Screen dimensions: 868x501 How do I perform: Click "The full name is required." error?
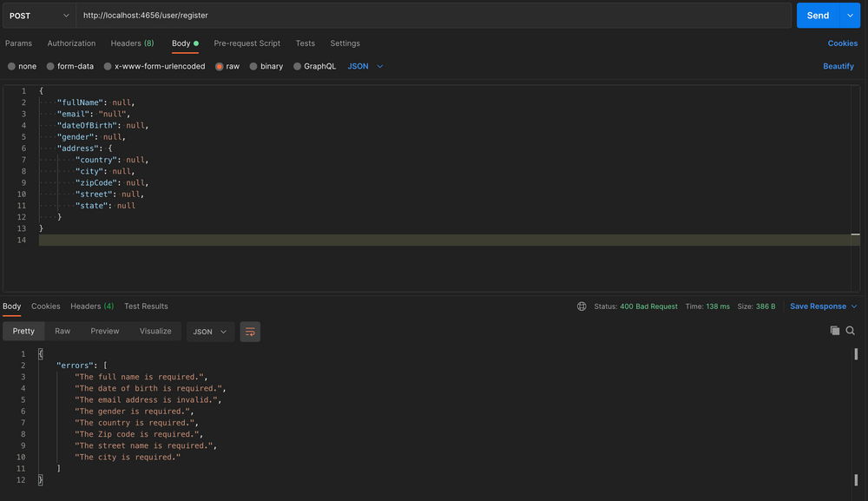(140, 377)
